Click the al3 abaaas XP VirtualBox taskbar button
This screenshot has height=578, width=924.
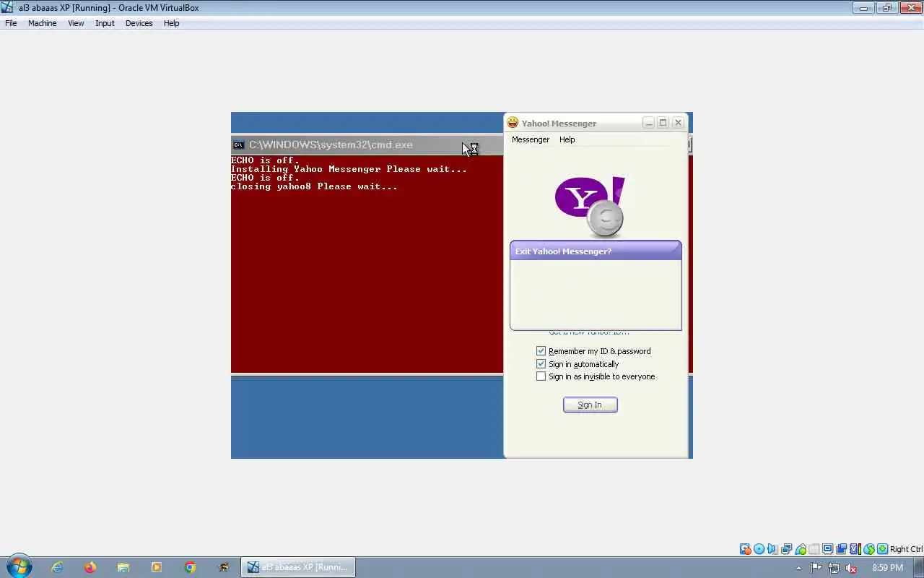(297, 567)
